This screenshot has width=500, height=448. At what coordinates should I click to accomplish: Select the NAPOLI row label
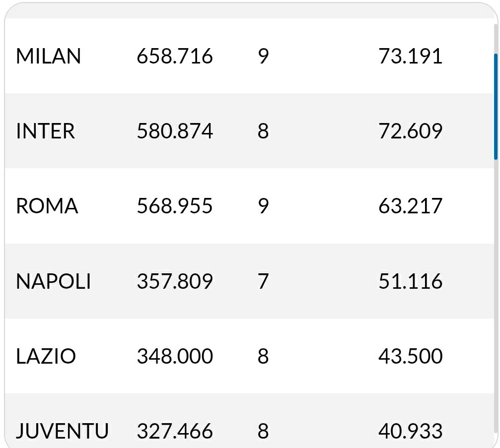point(53,281)
